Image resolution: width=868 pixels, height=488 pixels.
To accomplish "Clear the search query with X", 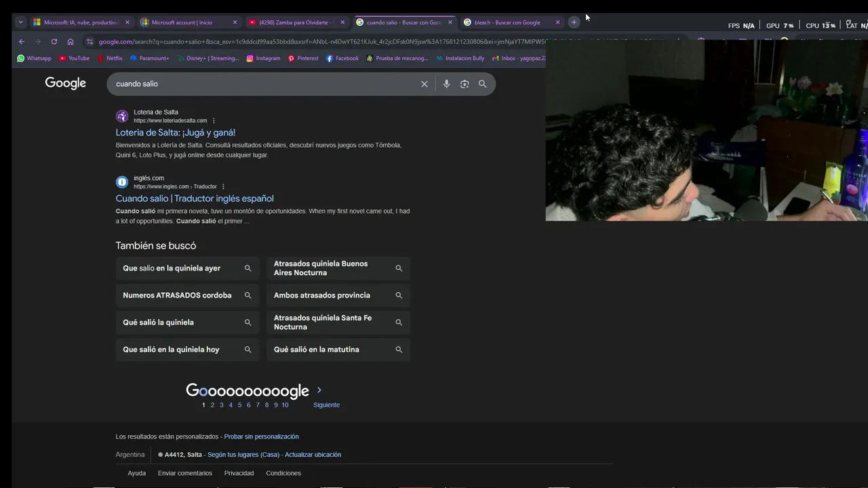I will coord(425,84).
